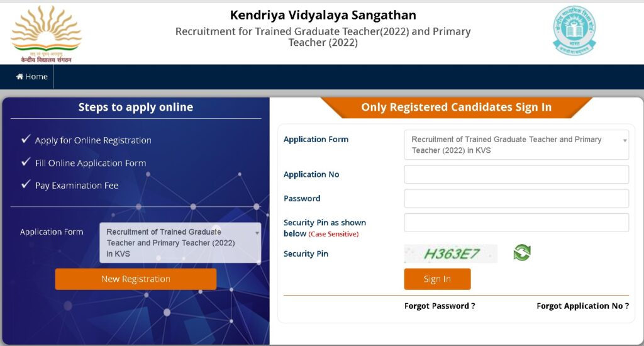
Task: Click the CBSE emblem logo
Action: point(573,30)
